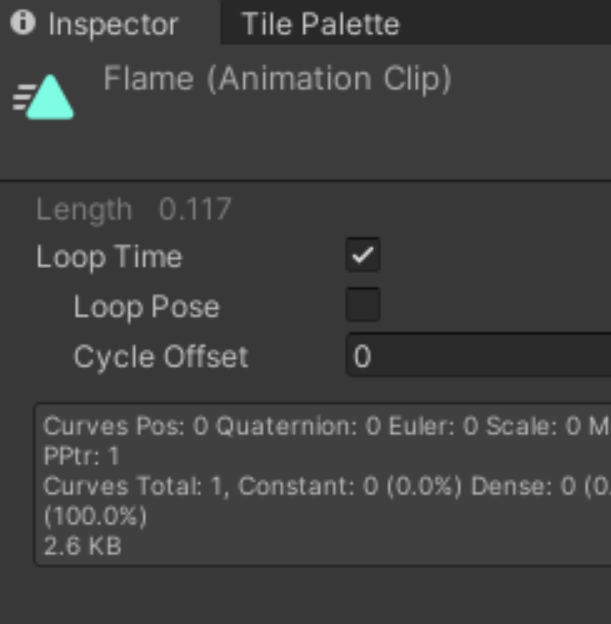This screenshot has height=624, width=611.
Task: Click the Loop Time label
Action: (x=109, y=257)
